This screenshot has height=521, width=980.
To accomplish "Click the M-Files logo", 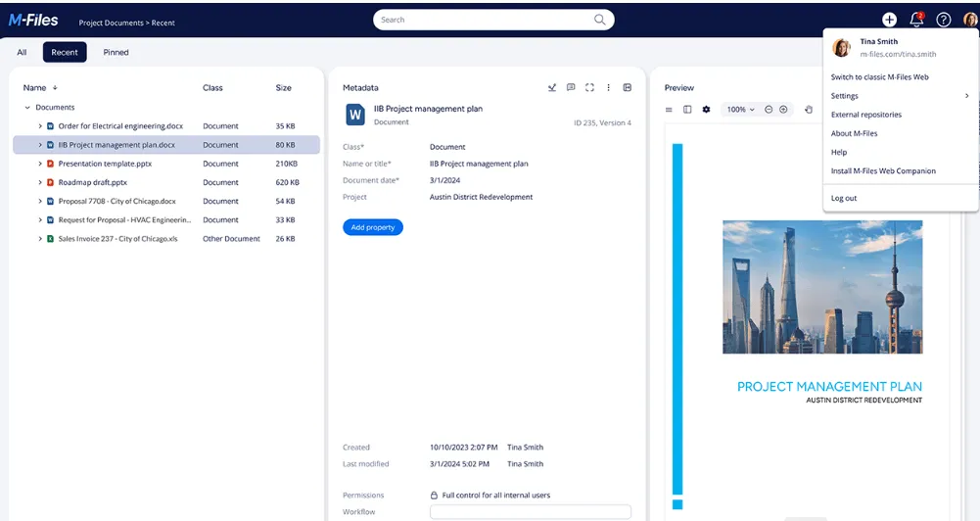I will pyautogui.click(x=33, y=20).
